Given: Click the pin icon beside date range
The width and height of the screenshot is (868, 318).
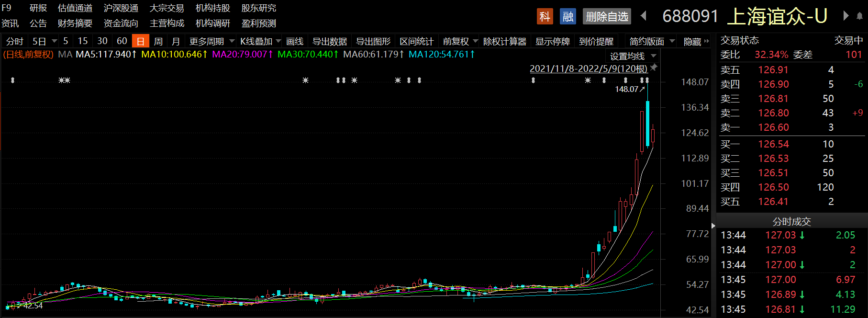Looking at the screenshot, I should tap(654, 68).
